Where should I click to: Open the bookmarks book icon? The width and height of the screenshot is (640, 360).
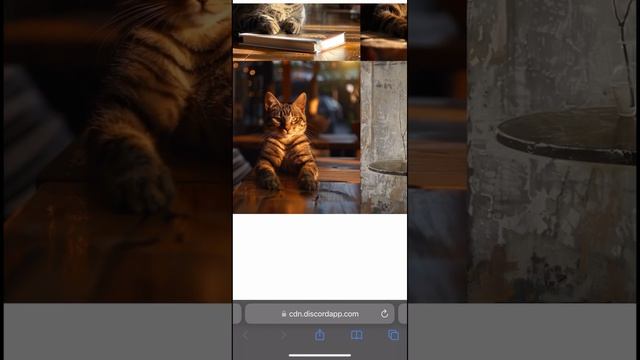pyautogui.click(x=356, y=335)
